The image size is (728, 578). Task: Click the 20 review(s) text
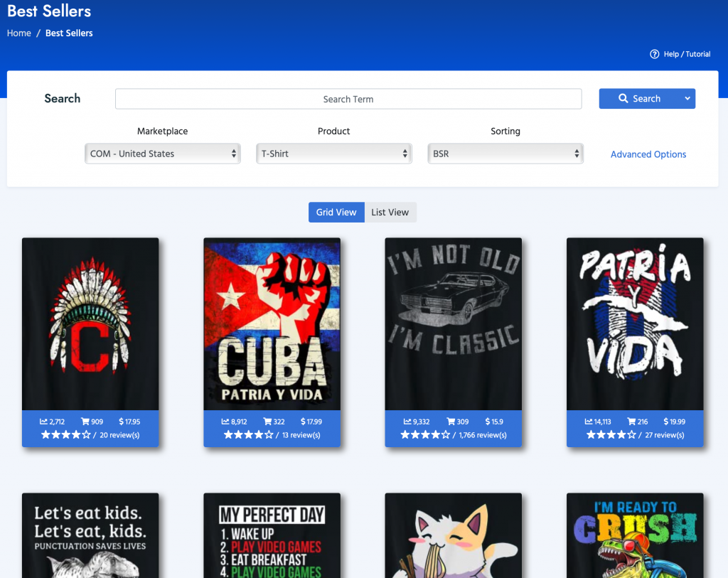(x=119, y=435)
